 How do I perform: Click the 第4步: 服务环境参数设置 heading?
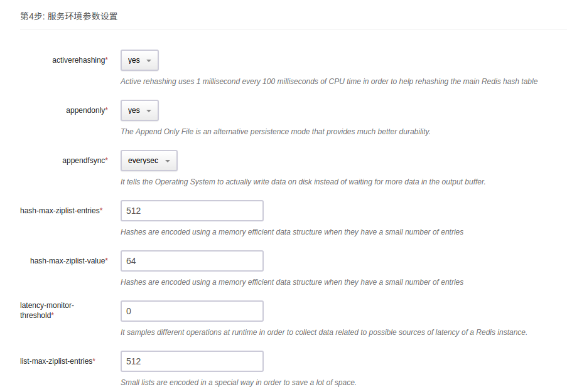(x=69, y=16)
